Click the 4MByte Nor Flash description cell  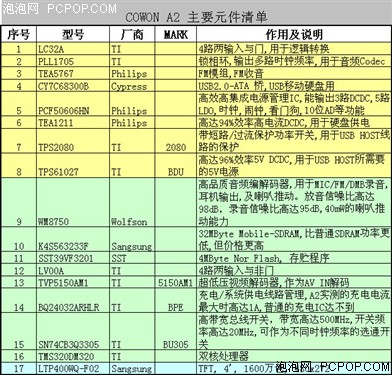click(294, 258)
